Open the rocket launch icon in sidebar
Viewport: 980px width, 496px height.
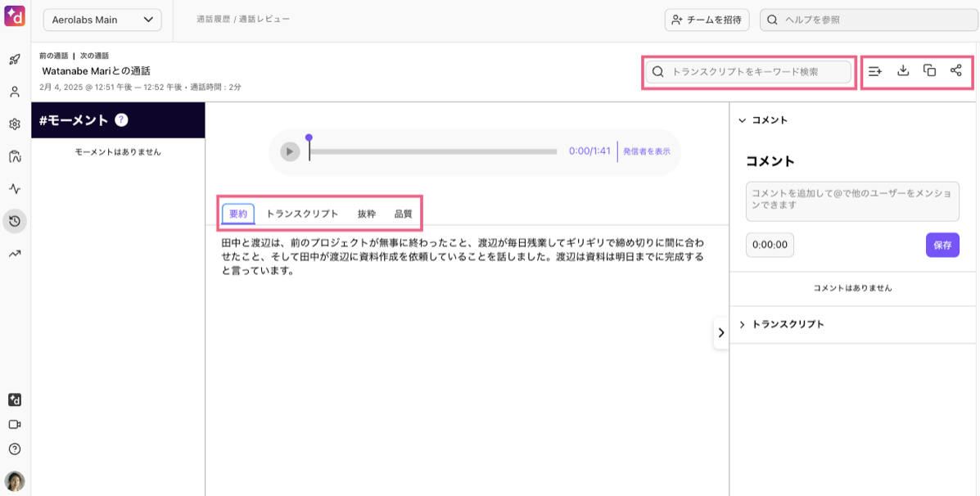(15, 60)
